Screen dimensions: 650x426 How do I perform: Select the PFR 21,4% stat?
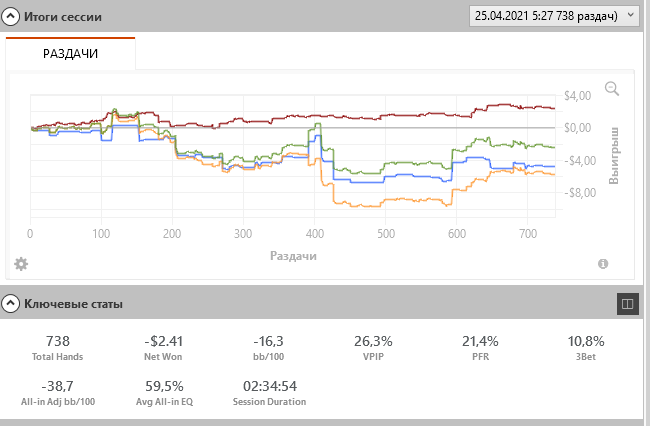point(480,348)
